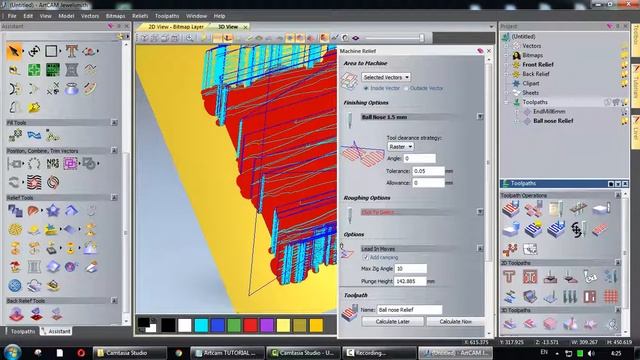Click the Plunge Height input field
640x360 pixels.
(410, 281)
